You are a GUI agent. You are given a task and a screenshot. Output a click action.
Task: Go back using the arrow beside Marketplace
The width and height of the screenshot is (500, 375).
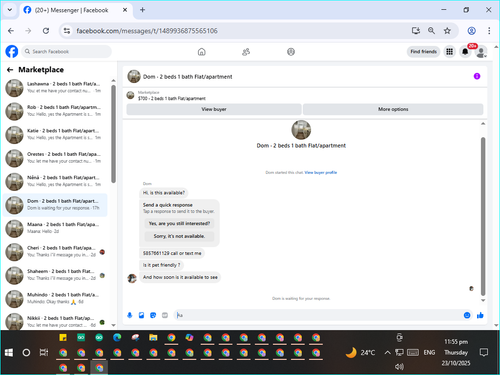pyautogui.click(x=10, y=70)
